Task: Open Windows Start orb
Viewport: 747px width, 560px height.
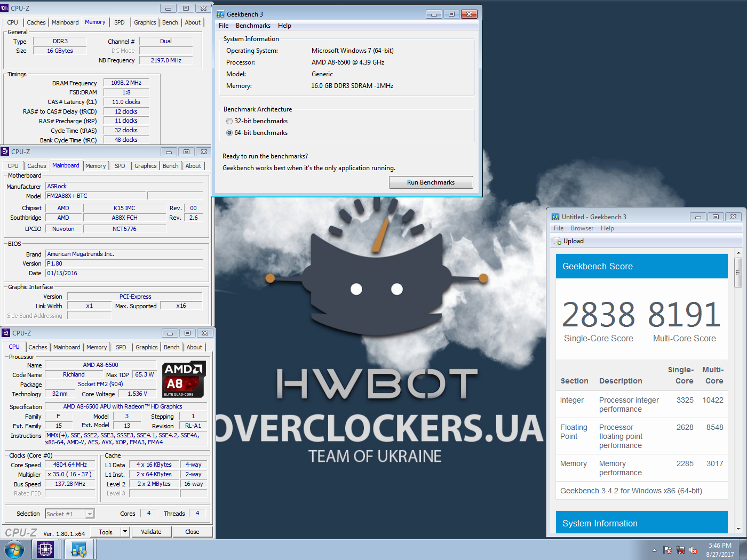Action: click(x=14, y=549)
